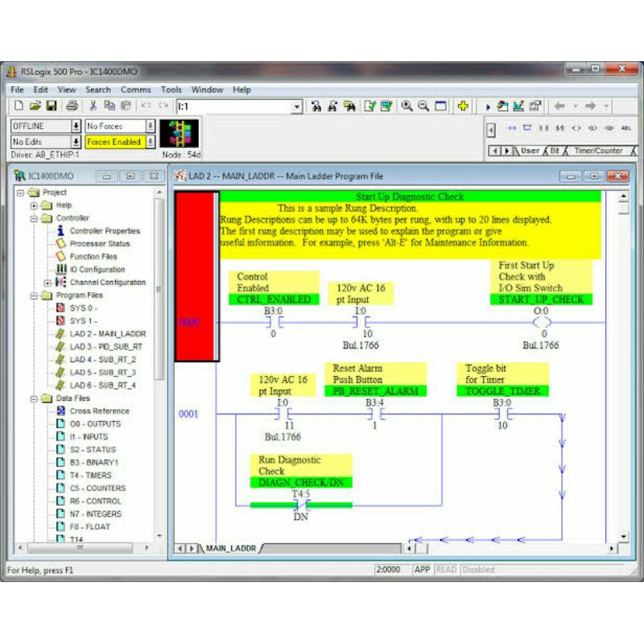Image resolution: width=644 pixels, height=644 pixels.
Task: Click the Navigate Back arrow icon
Action: click(559, 106)
